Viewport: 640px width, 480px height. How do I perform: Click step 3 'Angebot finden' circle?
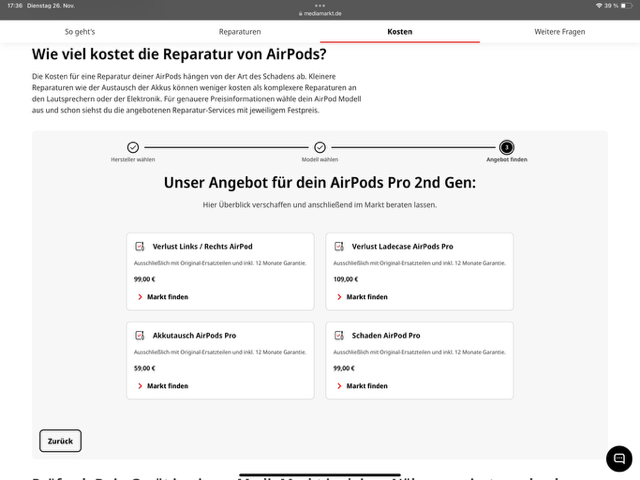point(506,147)
